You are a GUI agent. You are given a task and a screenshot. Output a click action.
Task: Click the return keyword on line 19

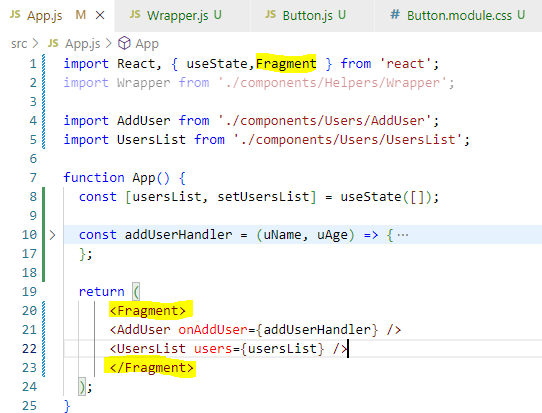pyautogui.click(x=101, y=292)
